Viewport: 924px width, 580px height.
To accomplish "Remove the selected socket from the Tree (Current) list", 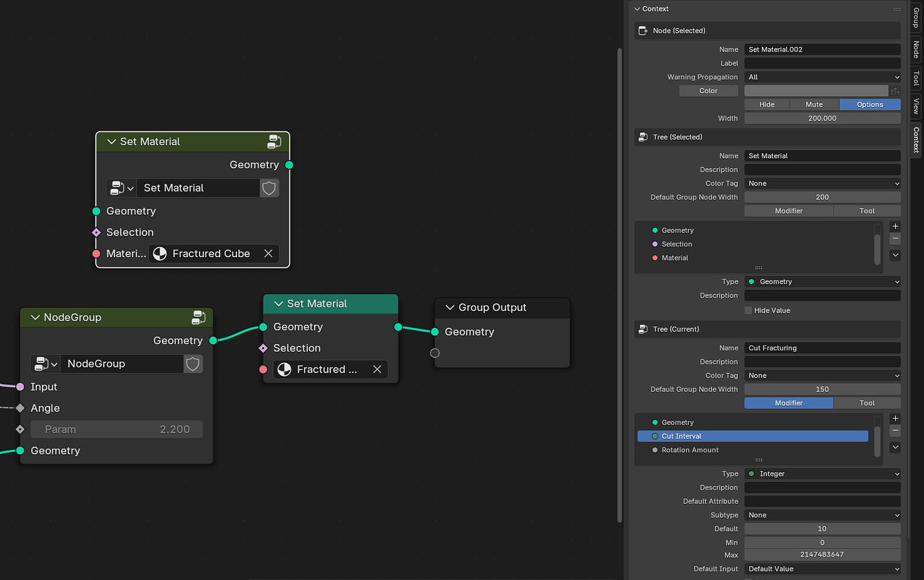I will (x=895, y=431).
